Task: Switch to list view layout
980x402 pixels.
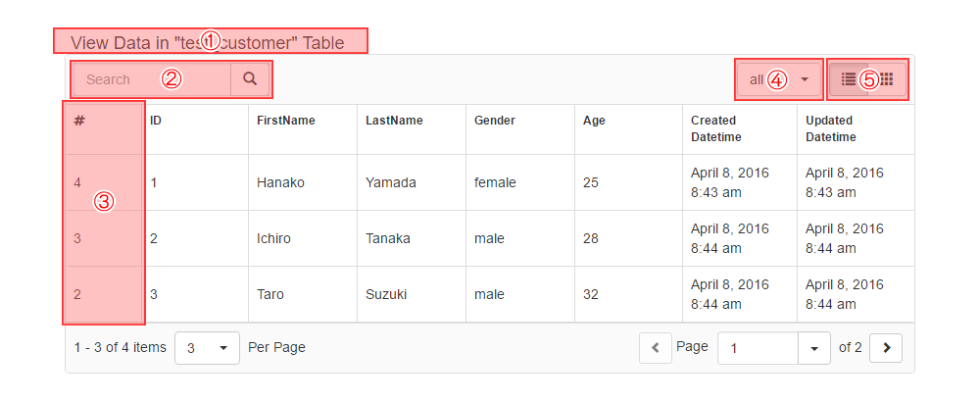Action: click(x=849, y=79)
